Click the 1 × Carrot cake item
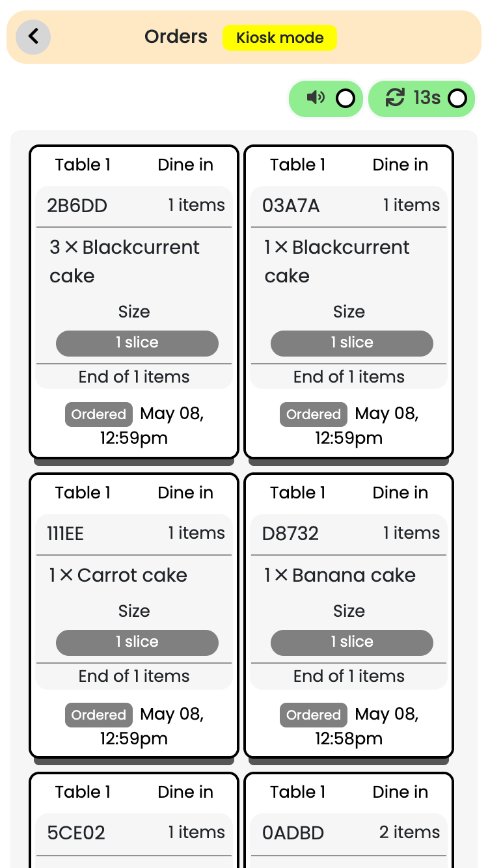Viewport: 488px width, 868px height. tap(118, 575)
